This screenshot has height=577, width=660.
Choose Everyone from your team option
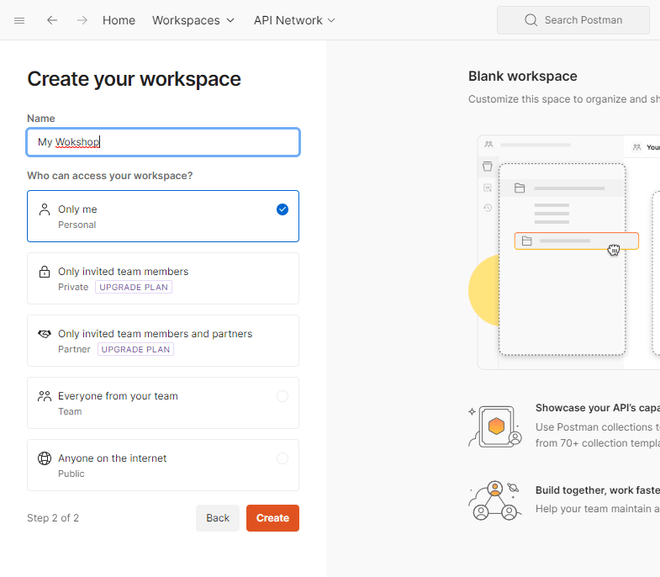[x=163, y=403]
